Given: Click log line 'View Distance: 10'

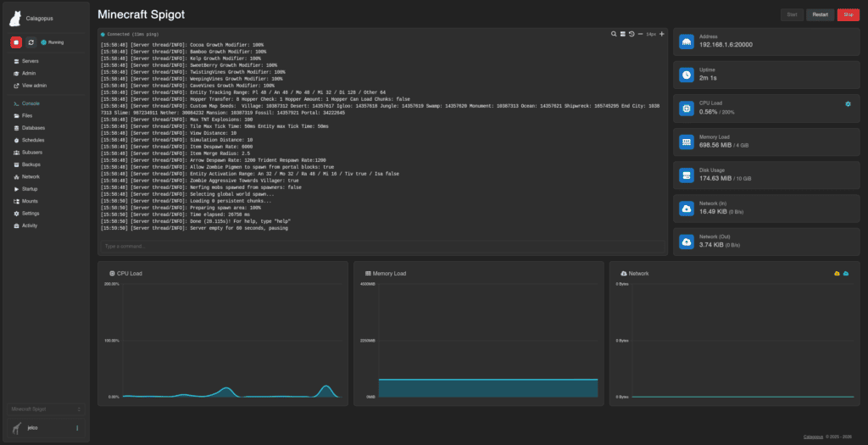Looking at the screenshot, I should pos(169,133).
